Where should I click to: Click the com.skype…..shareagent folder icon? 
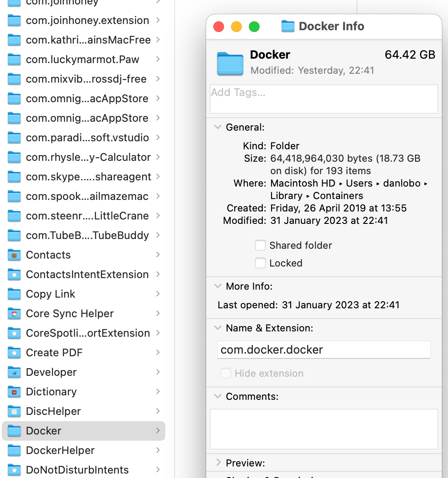click(x=14, y=177)
